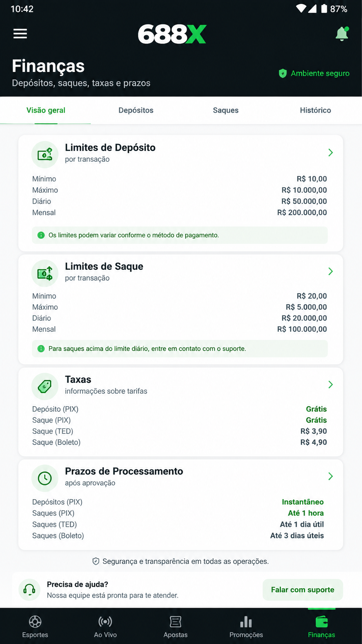Expand Prazos de Processamento chevron
Image resolution: width=362 pixels, height=644 pixels.
pos(330,476)
